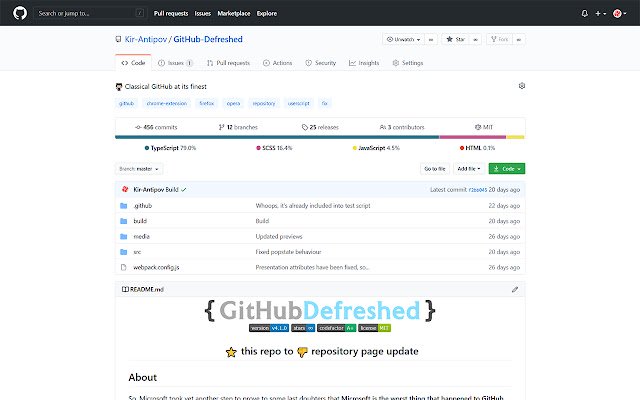Click the codefactor badge
The width and height of the screenshot is (640, 400).
(336, 328)
